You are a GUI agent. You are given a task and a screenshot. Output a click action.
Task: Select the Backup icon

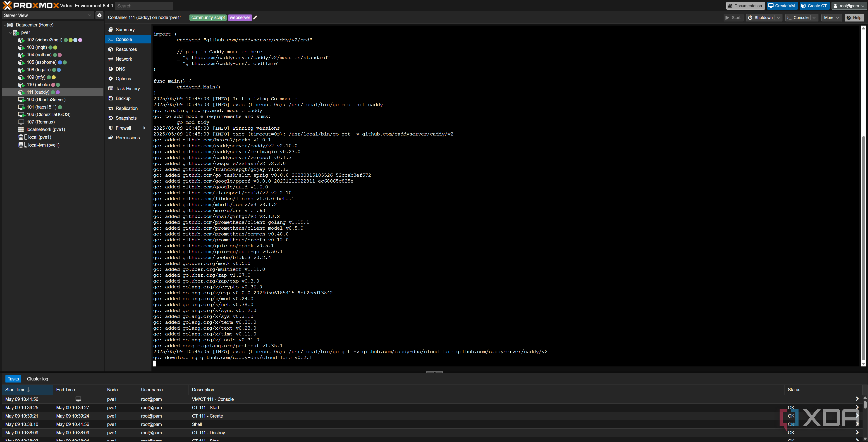coord(111,98)
